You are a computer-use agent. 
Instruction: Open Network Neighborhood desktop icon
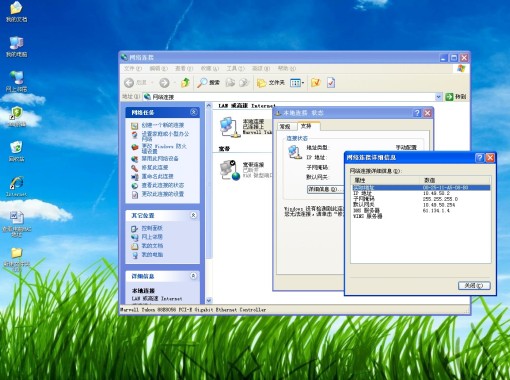(16, 82)
